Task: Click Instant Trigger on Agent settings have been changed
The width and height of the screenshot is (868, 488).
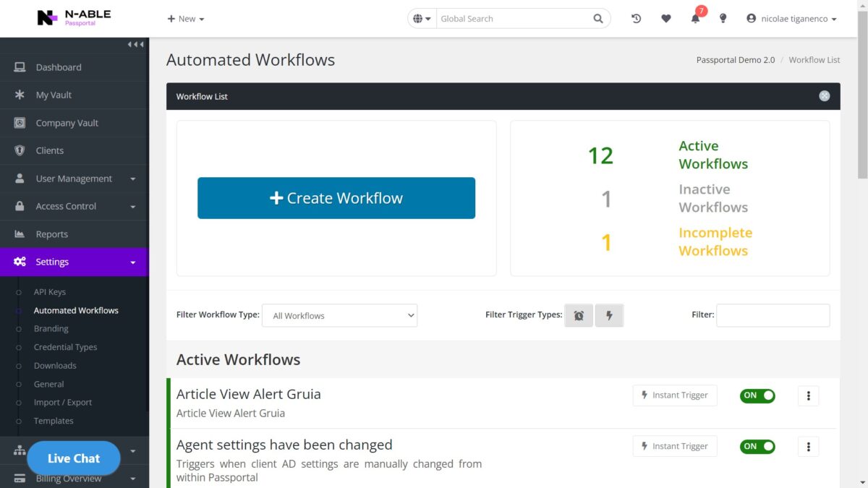Action: pyautogui.click(x=675, y=446)
